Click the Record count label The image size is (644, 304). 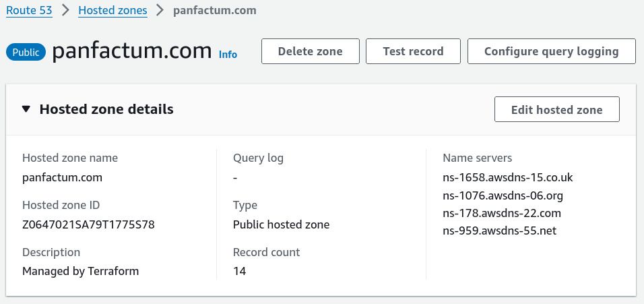coord(266,252)
